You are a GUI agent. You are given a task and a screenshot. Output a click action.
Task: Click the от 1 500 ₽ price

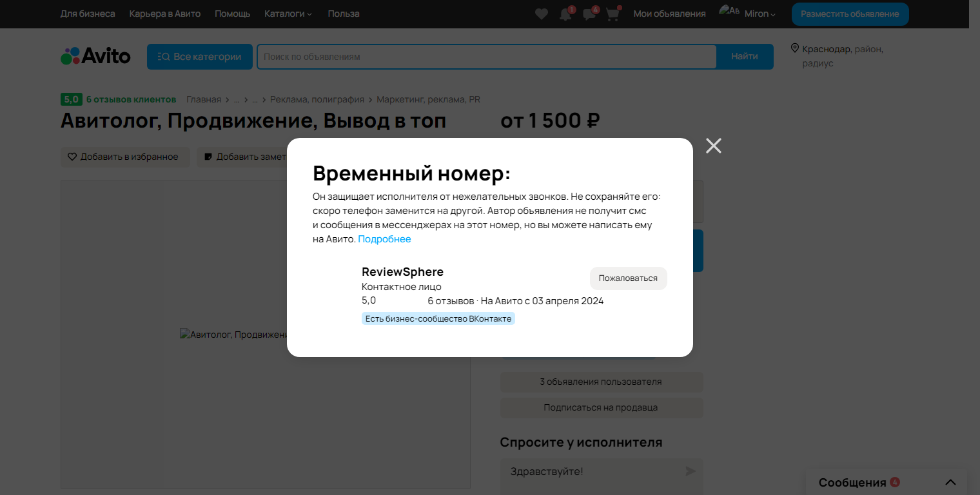pyautogui.click(x=551, y=121)
